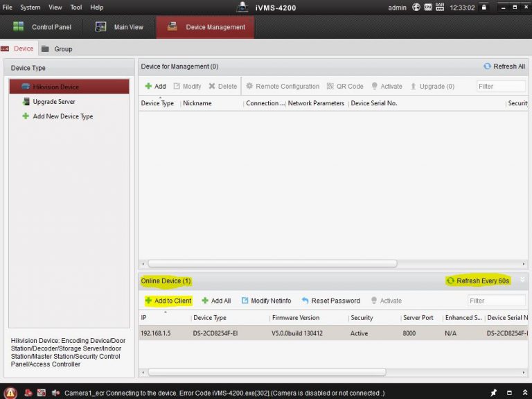
Task: Click the 8000 server port cell
Action: click(409, 333)
